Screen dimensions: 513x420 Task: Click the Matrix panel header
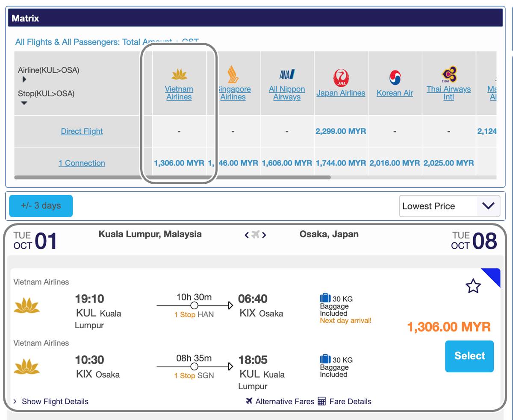[255, 18]
